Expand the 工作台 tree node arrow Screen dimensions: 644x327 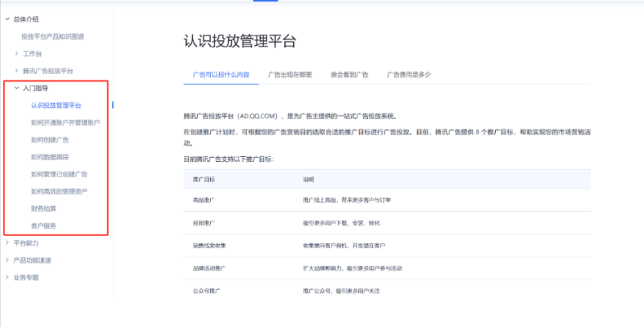click(x=16, y=53)
